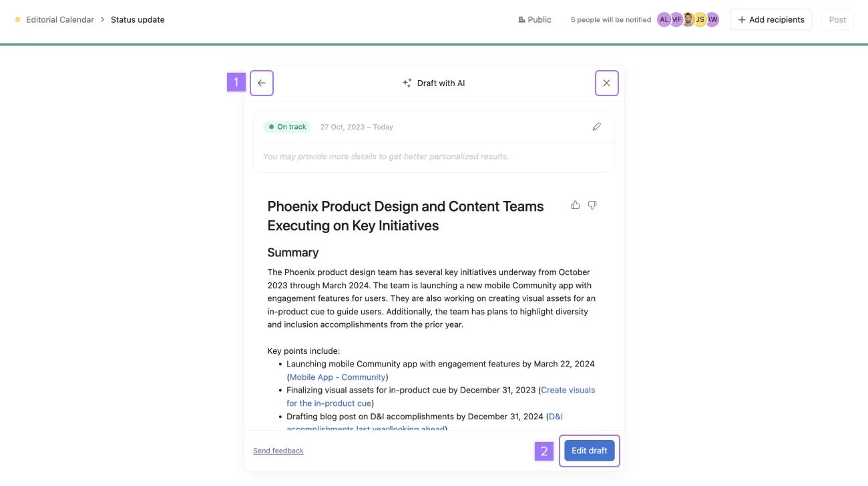Click the JS recipient avatar
Screen dimensions: 868x486
[x=700, y=20]
